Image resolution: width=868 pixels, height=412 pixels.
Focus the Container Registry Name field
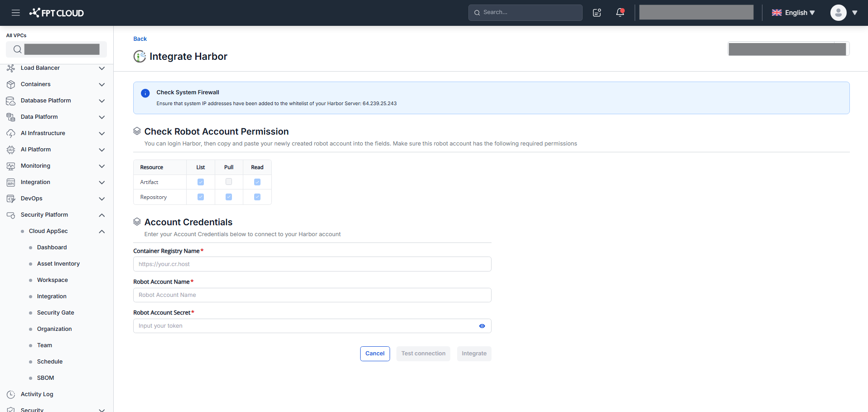[312, 264]
